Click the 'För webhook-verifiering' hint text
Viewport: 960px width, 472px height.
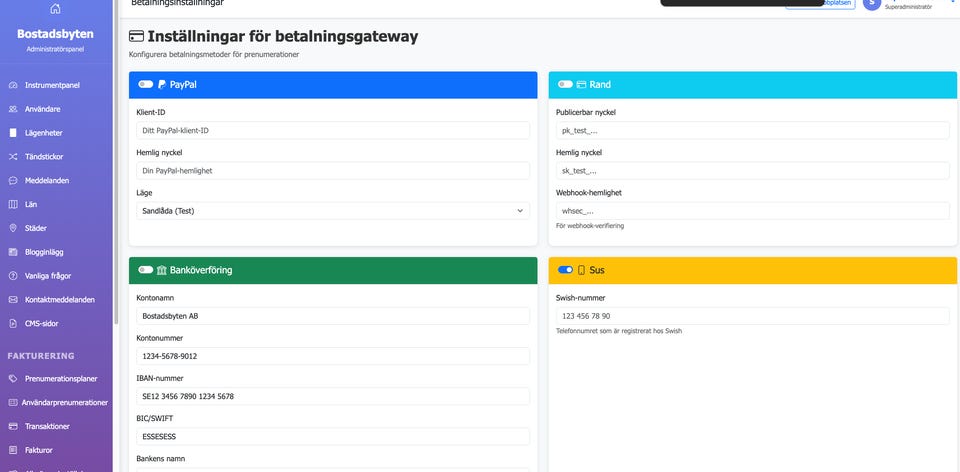(590, 226)
